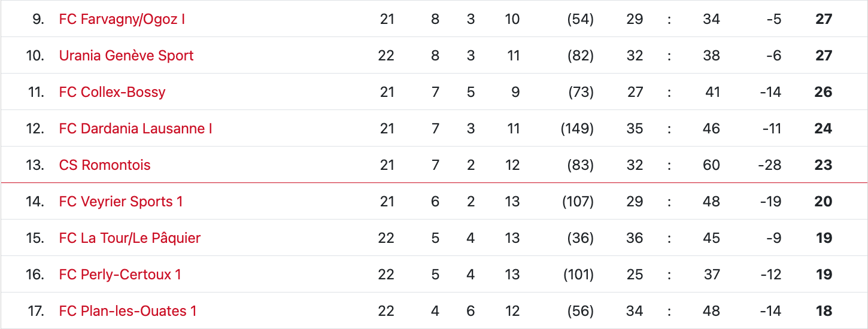Select the rank number 9. in the table

(x=39, y=19)
